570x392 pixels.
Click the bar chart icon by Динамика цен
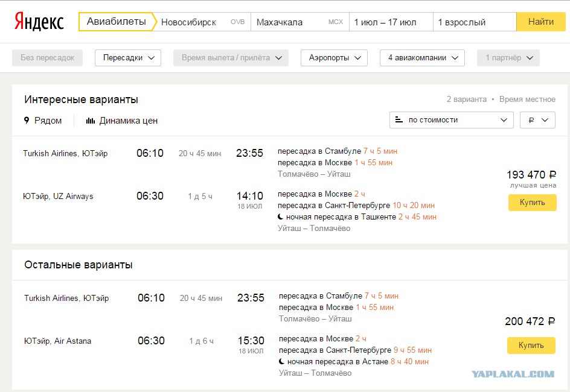tap(91, 121)
